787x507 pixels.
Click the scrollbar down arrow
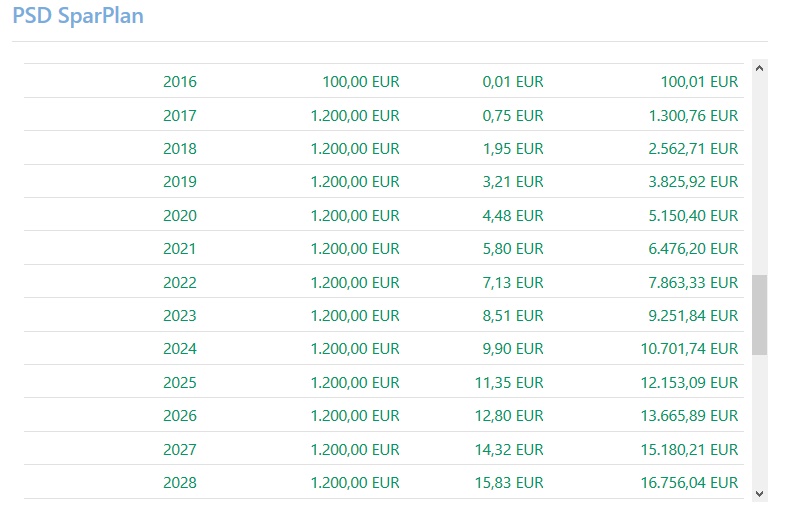point(759,493)
